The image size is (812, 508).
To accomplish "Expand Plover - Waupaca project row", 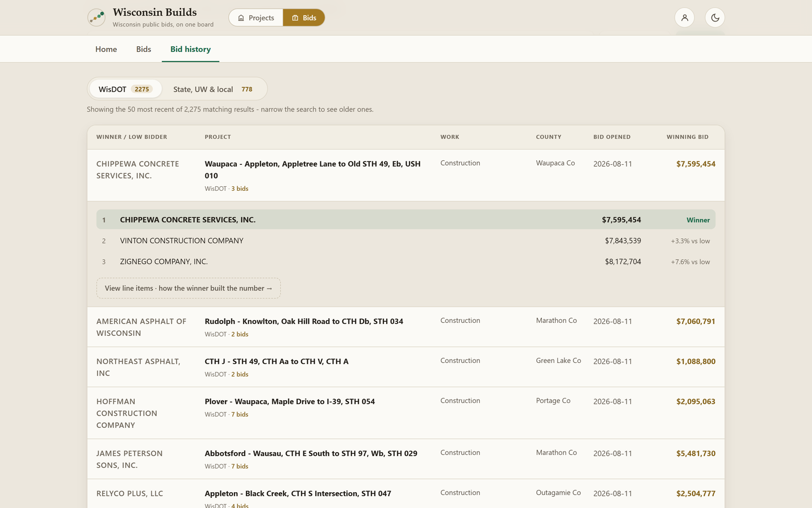I will (x=406, y=413).
